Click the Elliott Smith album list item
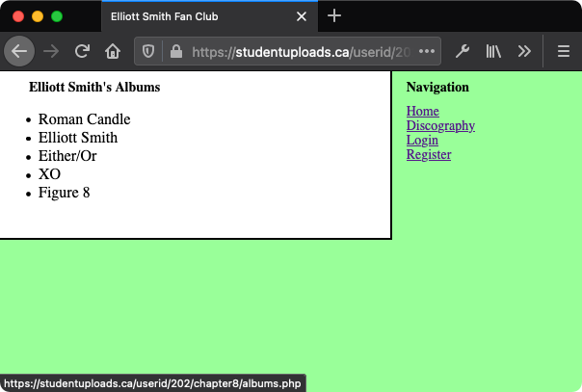Screen dimensions: 582x392 click(x=78, y=138)
